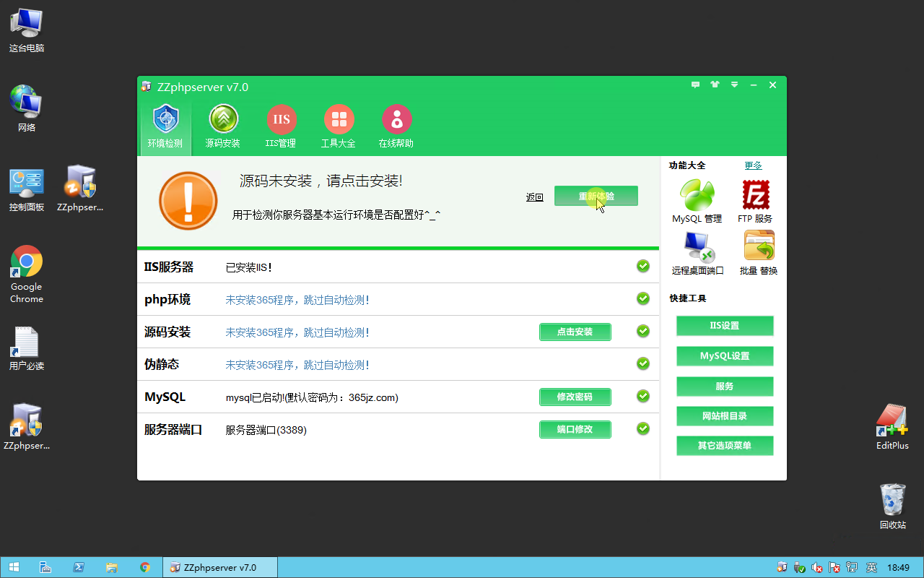Open 网站根目录 button
The height and width of the screenshot is (578, 924).
click(x=725, y=416)
